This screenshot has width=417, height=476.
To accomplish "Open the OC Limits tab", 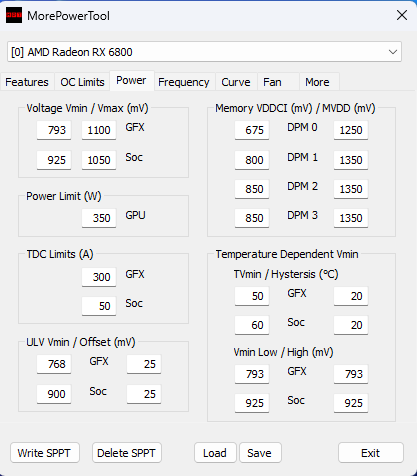I will (x=82, y=82).
